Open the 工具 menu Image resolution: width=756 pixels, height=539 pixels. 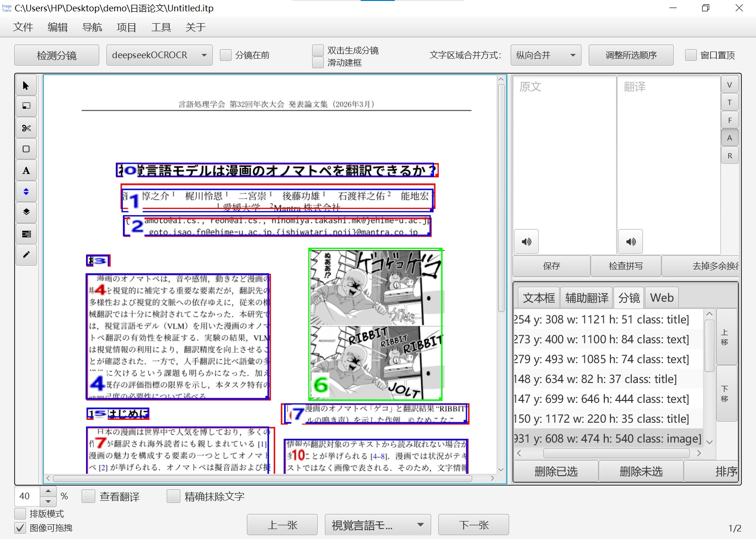coord(161,27)
